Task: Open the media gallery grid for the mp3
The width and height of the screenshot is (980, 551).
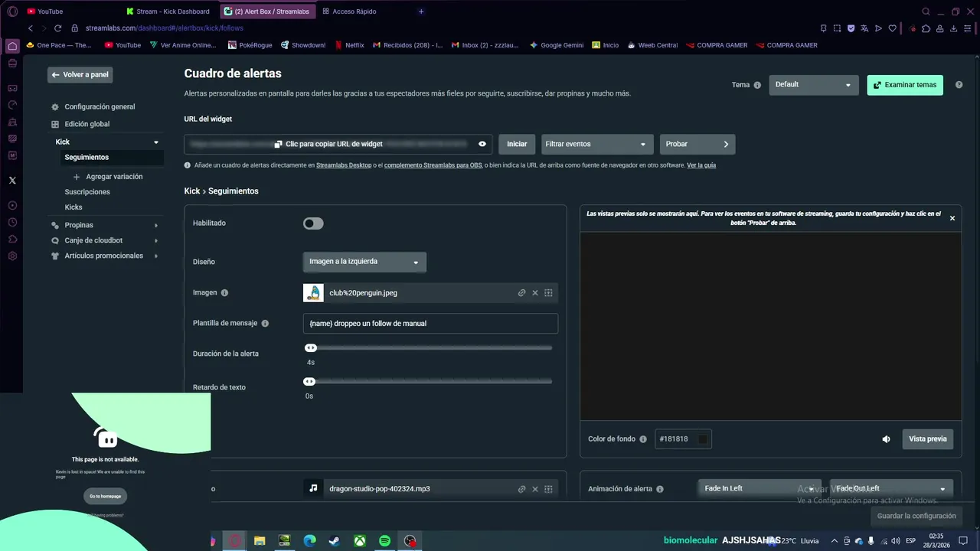Action: [548, 489]
